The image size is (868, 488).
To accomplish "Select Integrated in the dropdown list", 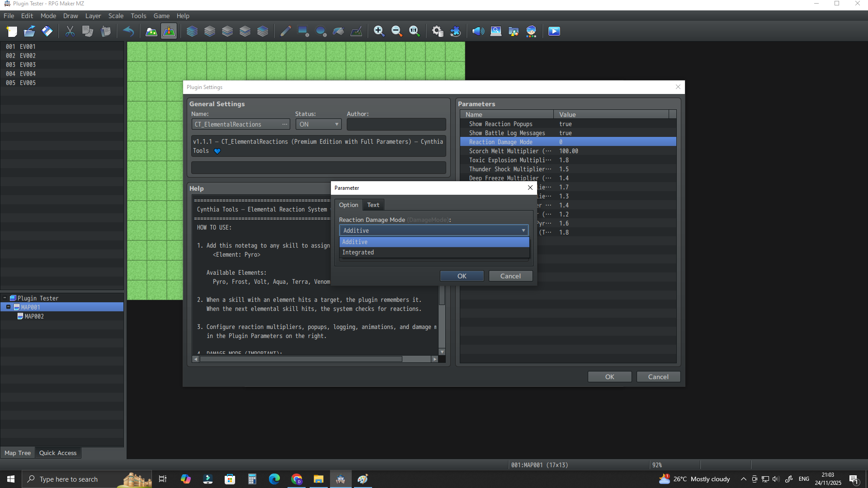I will tap(358, 253).
